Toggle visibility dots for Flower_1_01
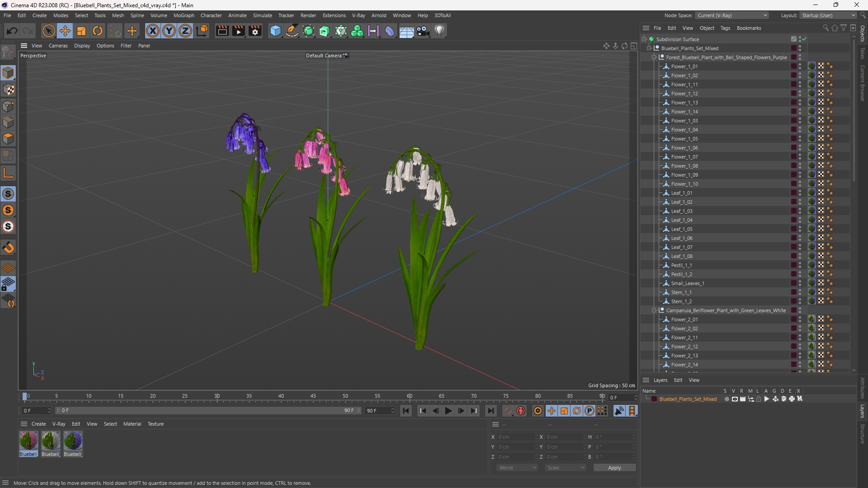 click(800, 66)
